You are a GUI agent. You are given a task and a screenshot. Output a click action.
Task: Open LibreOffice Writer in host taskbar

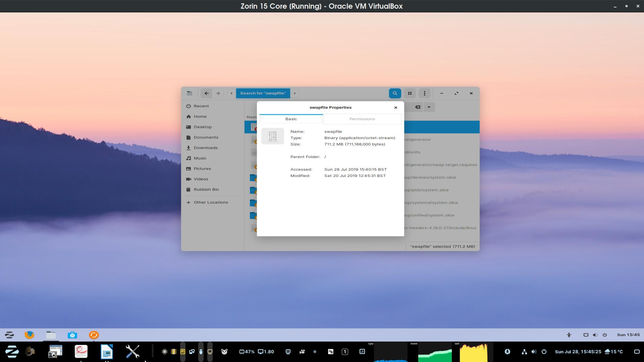(107, 352)
